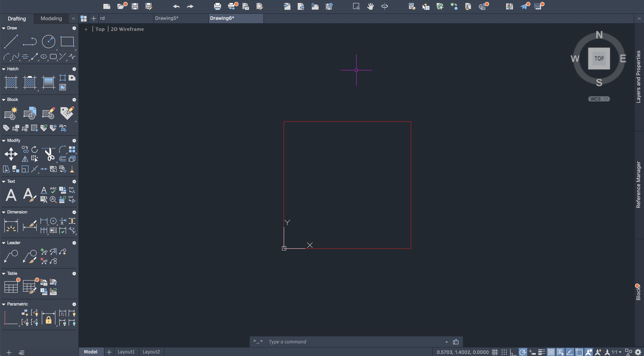The height and width of the screenshot is (356, 644).
Task: Click the Hatch pattern tool
Action: 11,82
